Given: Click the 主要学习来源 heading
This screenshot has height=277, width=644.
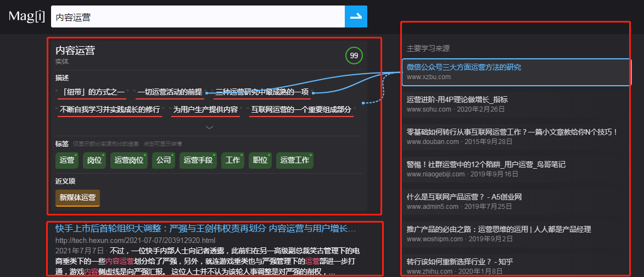Looking at the screenshot, I should 428,48.
